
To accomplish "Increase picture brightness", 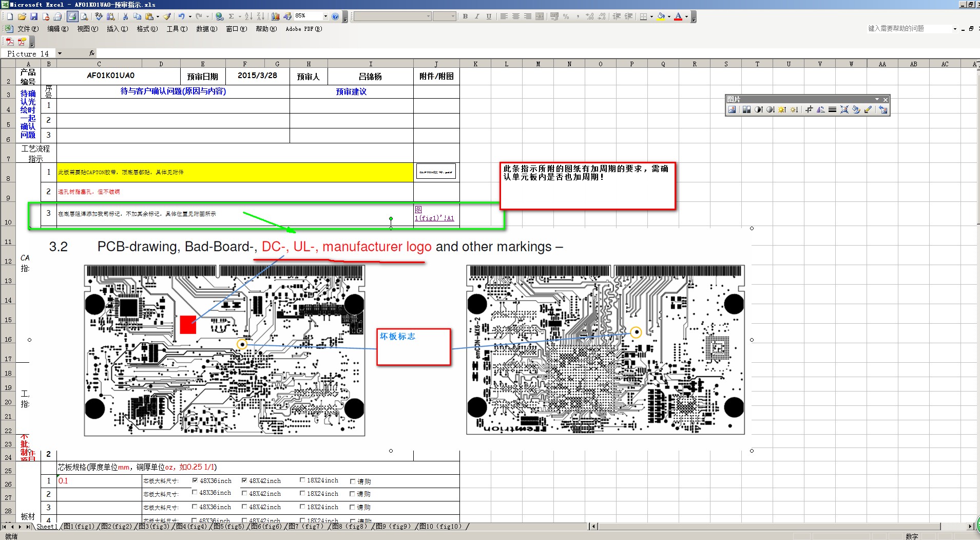I will (x=782, y=109).
